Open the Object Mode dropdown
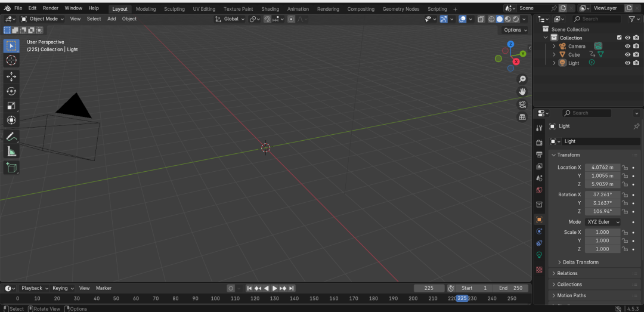The image size is (644, 312). 42,19
